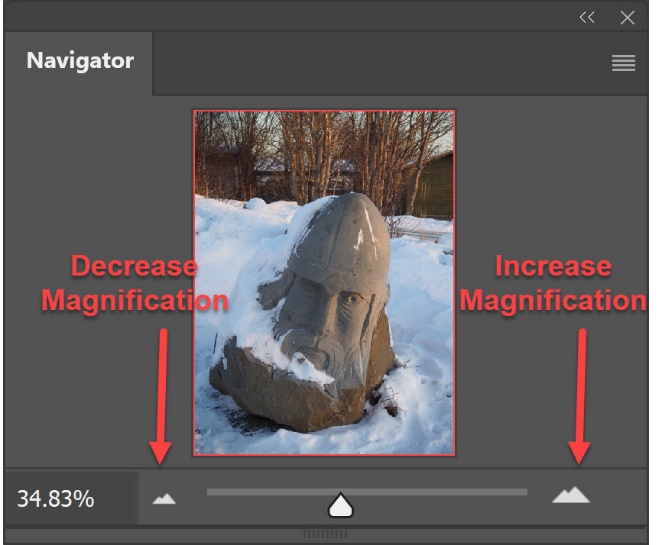Viewport: 662px width, 545px height.
Task: Close the Navigator panel with X
Action: point(628,18)
